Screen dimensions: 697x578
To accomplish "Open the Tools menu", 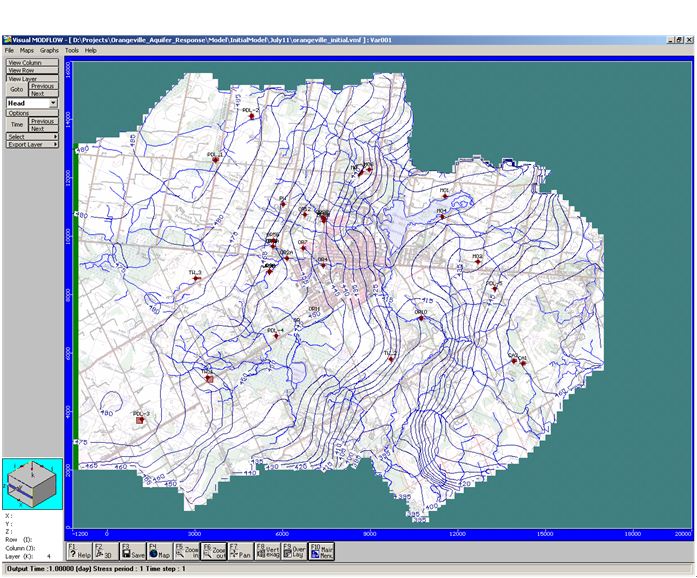I will 72,51.
